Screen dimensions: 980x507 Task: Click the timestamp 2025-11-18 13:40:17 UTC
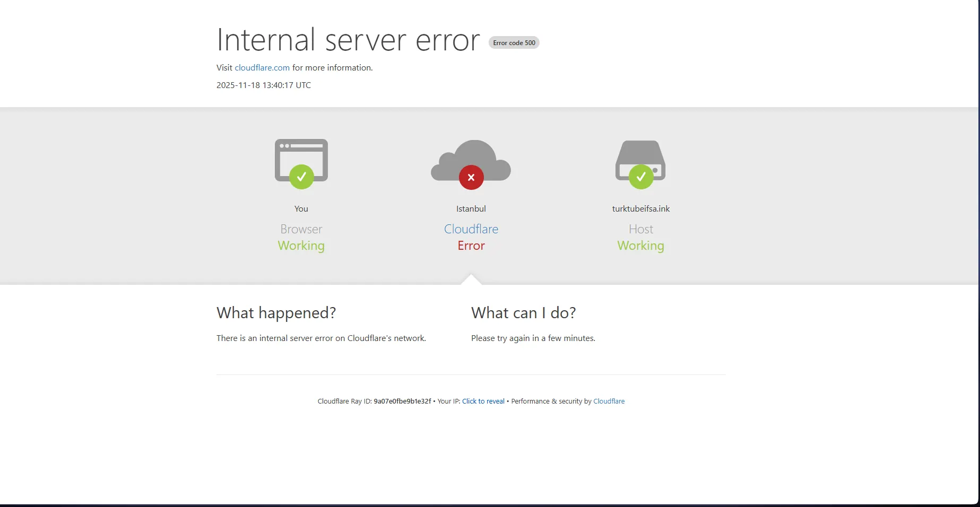[264, 85]
